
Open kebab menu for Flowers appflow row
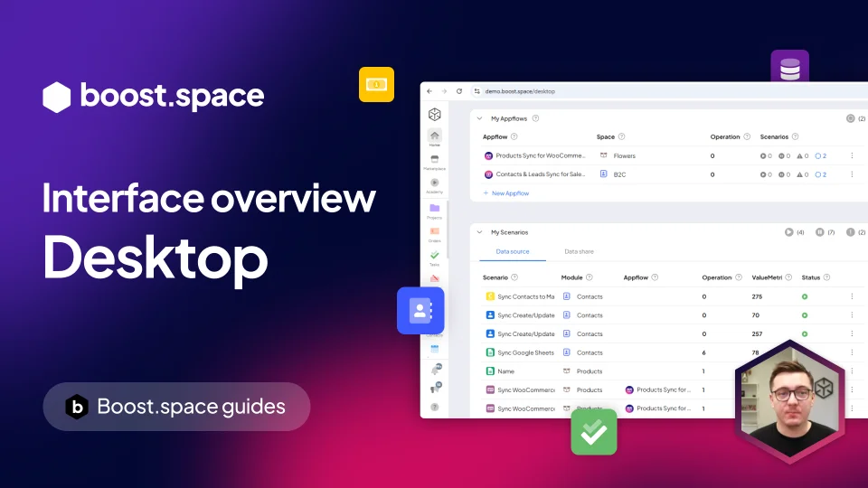[x=852, y=155]
